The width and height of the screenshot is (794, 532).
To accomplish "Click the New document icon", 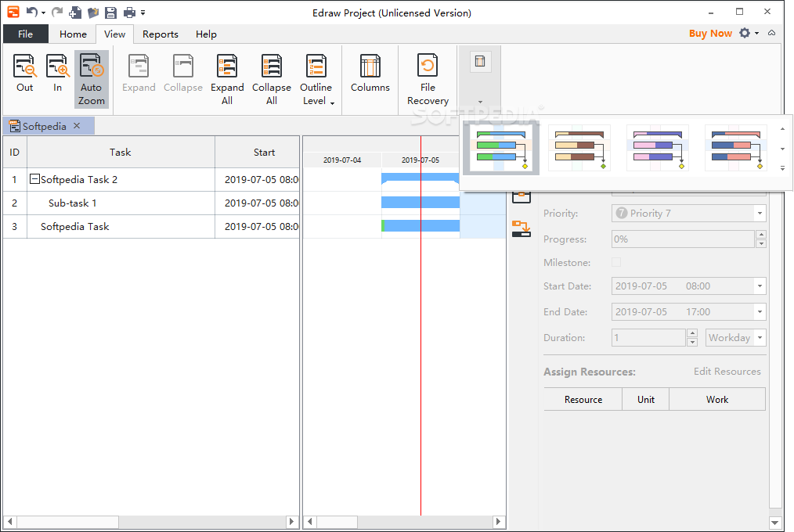I will click(x=75, y=13).
